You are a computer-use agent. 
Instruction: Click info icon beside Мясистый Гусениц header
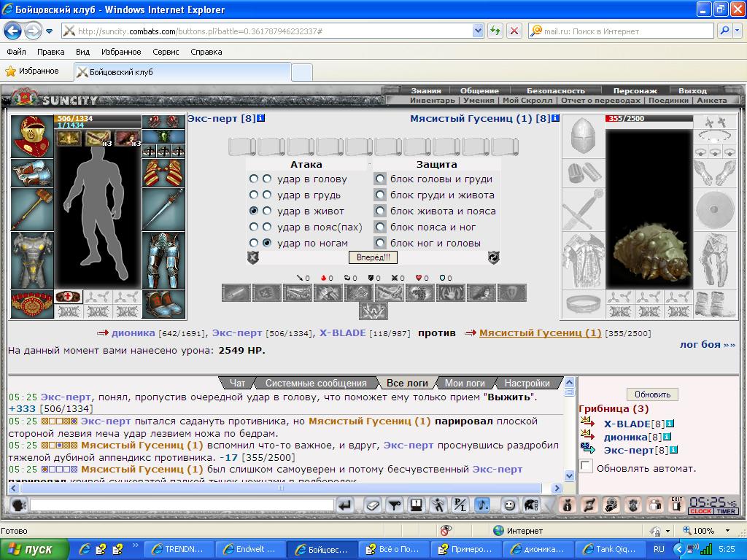[555, 118]
